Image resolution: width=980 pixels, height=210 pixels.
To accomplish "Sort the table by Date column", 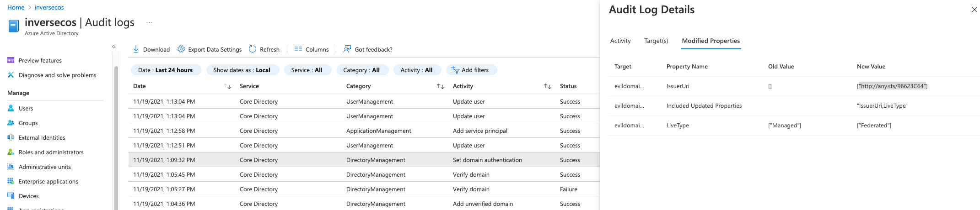I will 227,86.
